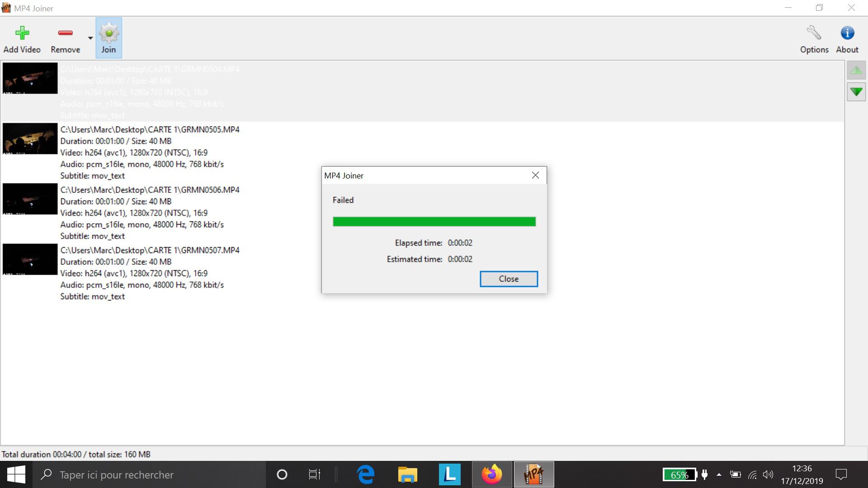Select GRMN0506.MP4 video thumbnail
The height and width of the screenshot is (488, 868).
[30, 199]
